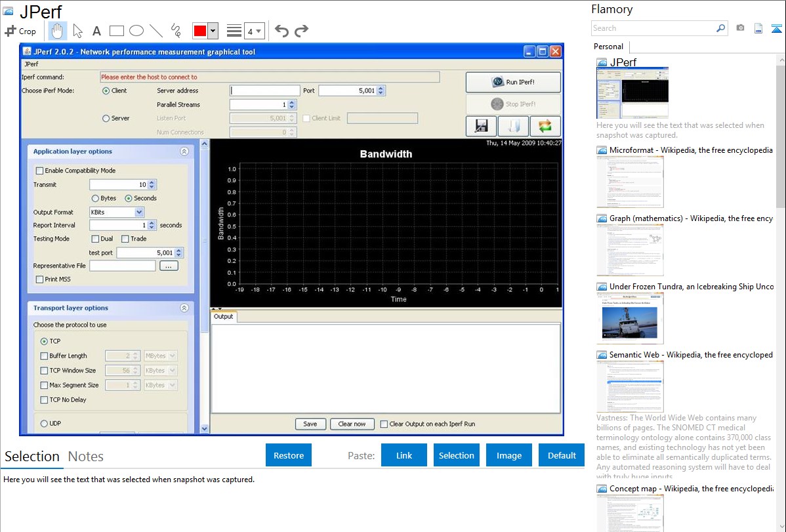Choose the text annotation tool
The width and height of the screenshot is (786, 532).
96,31
